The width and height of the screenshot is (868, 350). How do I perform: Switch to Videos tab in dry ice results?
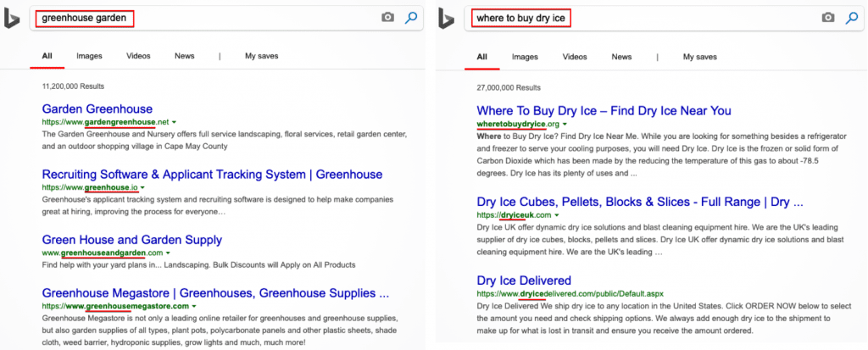[x=575, y=57]
